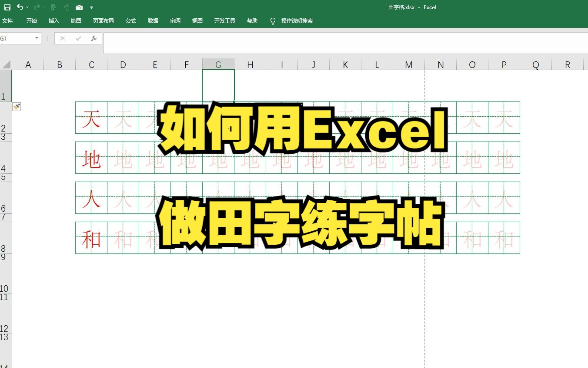Click the faded 地 cell in column O

[x=472, y=158]
